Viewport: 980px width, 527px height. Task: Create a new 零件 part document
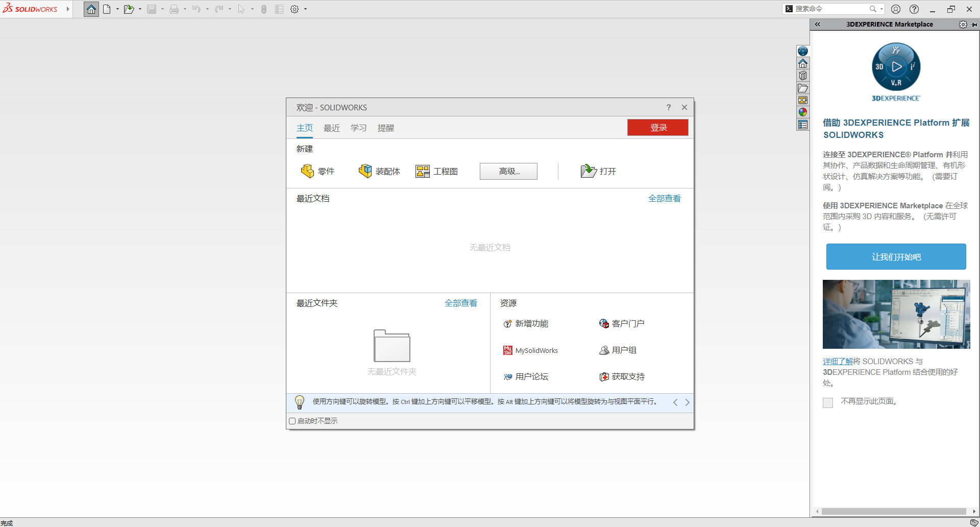[317, 171]
